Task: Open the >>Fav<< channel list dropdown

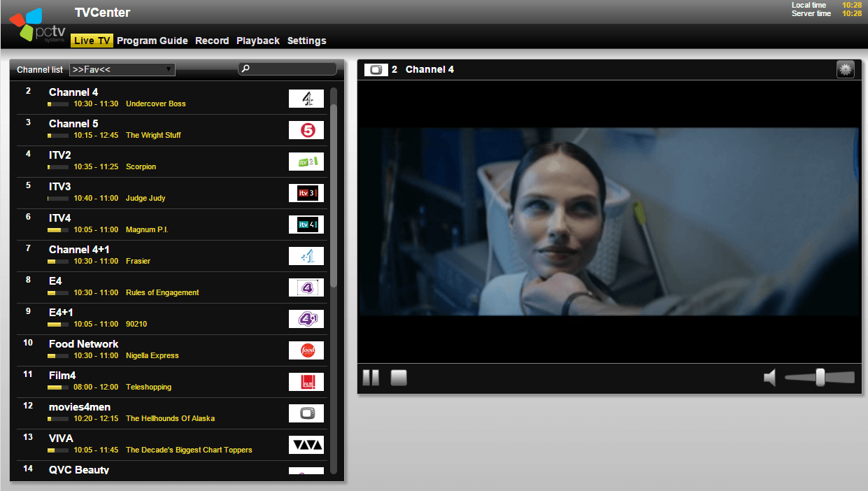Action: (x=122, y=69)
